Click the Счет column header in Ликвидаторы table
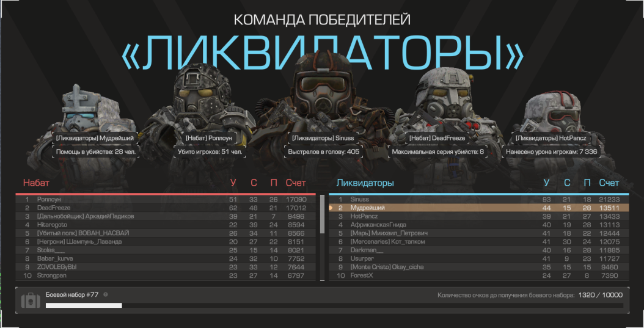 [x=609, y=183]
